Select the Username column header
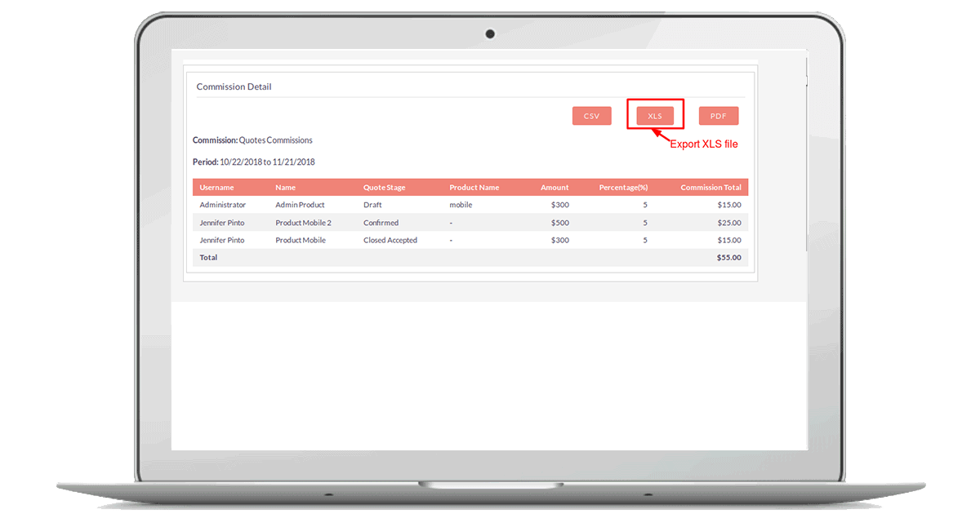This screenshot has width=980, height=514. click(216, 188)
